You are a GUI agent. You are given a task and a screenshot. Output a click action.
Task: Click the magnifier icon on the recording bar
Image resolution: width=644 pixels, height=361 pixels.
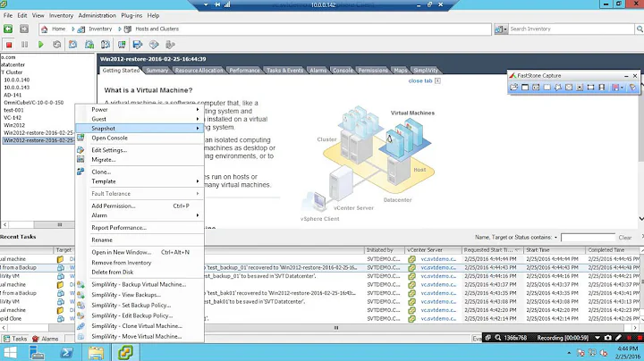(x=498, y=338)
